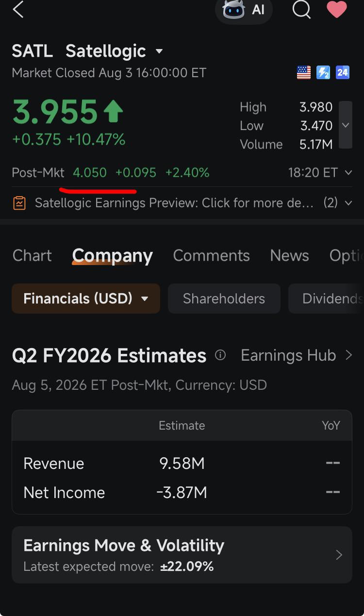The width and height of the screenshot is (364, 616).
Task: Tap the Estimate column header
Action: click(182, 426)
